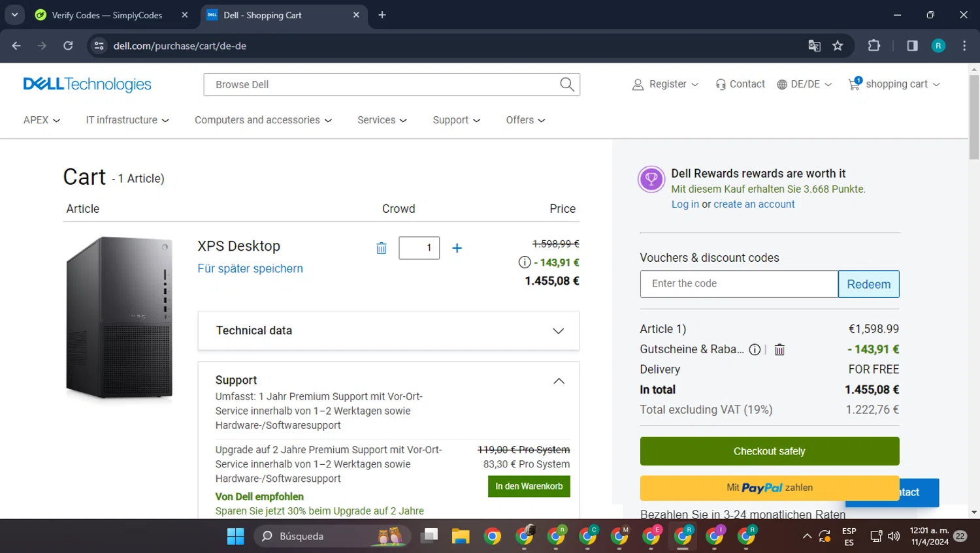
Task: Toggle the browser side panel icon
Action: (x=912, y=46)
